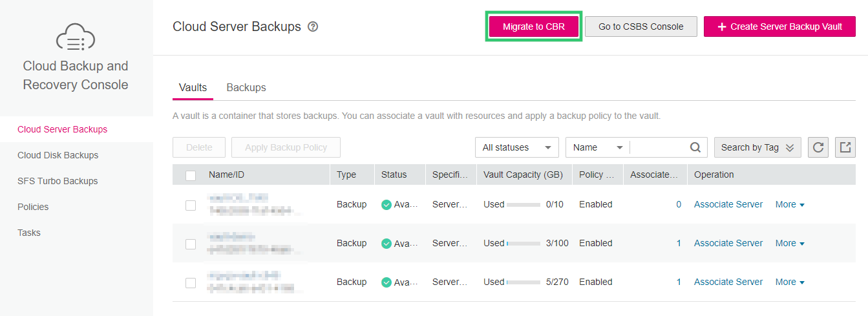Check the third vault row checkbox

[191, 282]
